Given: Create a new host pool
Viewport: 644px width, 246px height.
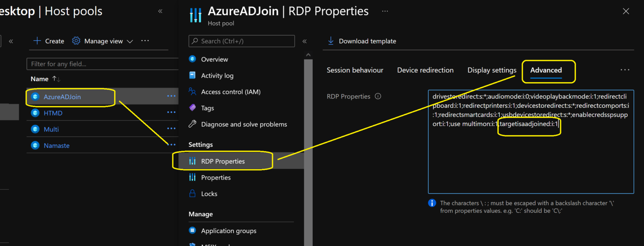Looking at the screenshot, I should 49,41.
